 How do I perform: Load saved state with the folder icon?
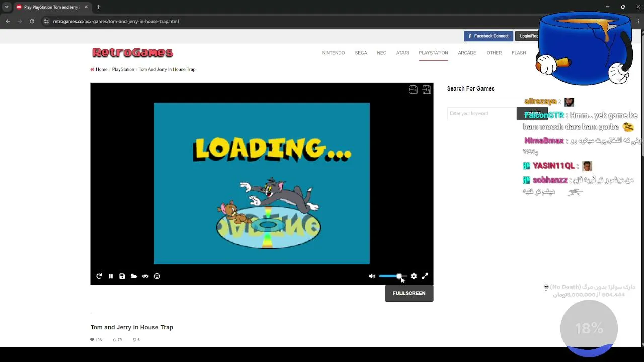[134, 276]
